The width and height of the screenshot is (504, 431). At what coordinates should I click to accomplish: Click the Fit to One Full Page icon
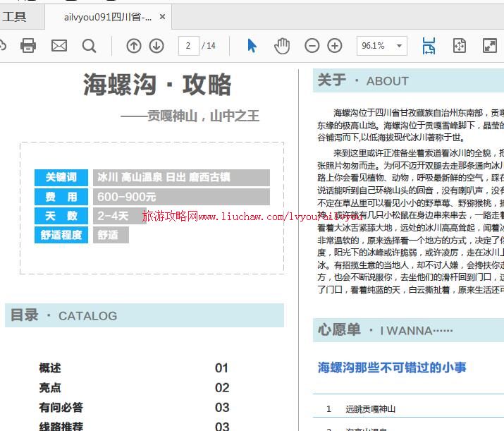coord(460,46)
